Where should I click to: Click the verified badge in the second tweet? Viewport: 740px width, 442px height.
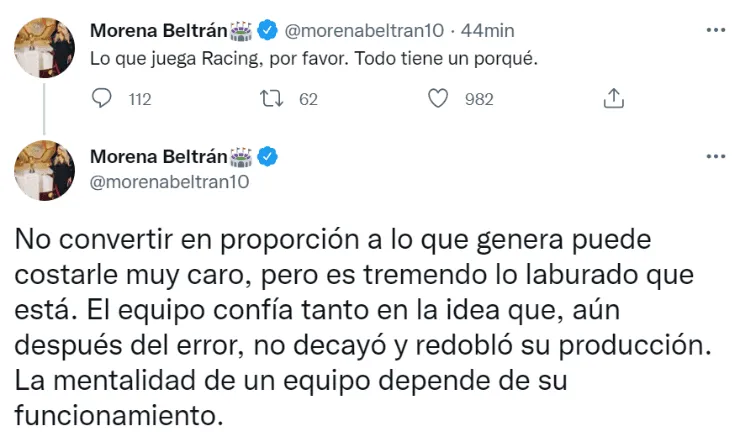(268, 156)
